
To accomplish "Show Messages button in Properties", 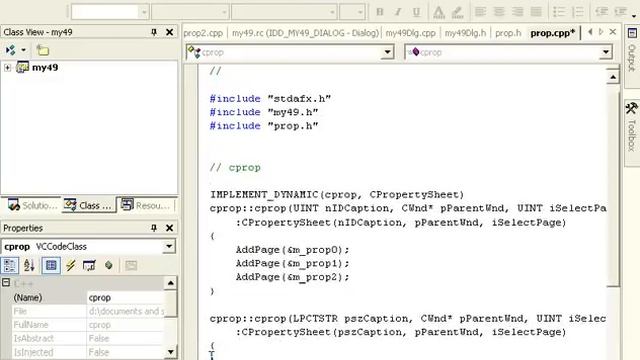I will point(89,266).
